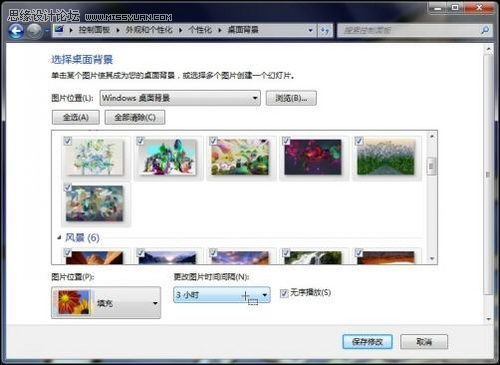Click 桌面背景 breadcrumb
The image size is (500, 365).
pos(243,30)
